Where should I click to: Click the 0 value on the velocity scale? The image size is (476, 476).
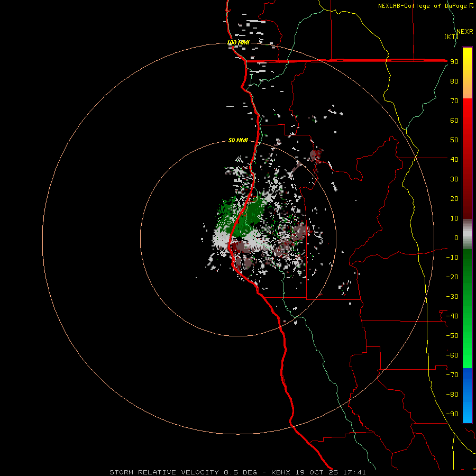point(456,237)
